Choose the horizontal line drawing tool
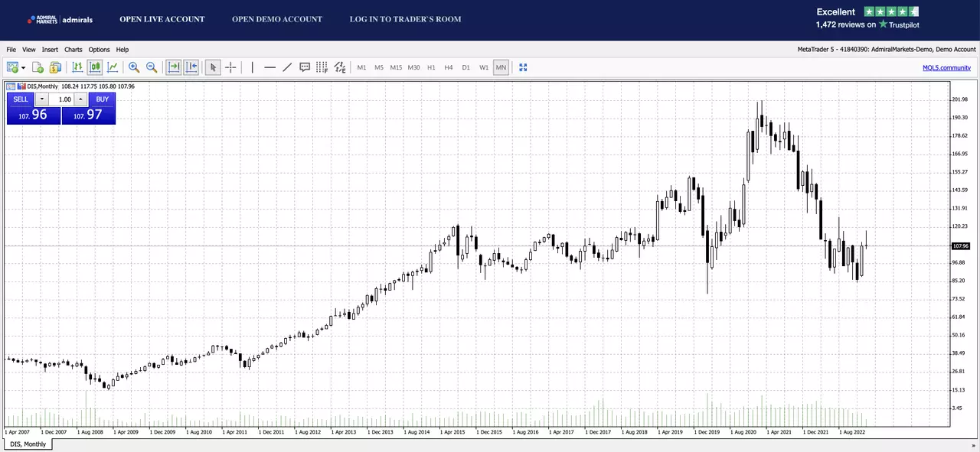The height and width of the screenshot is (452, 980). click(269, 67)
